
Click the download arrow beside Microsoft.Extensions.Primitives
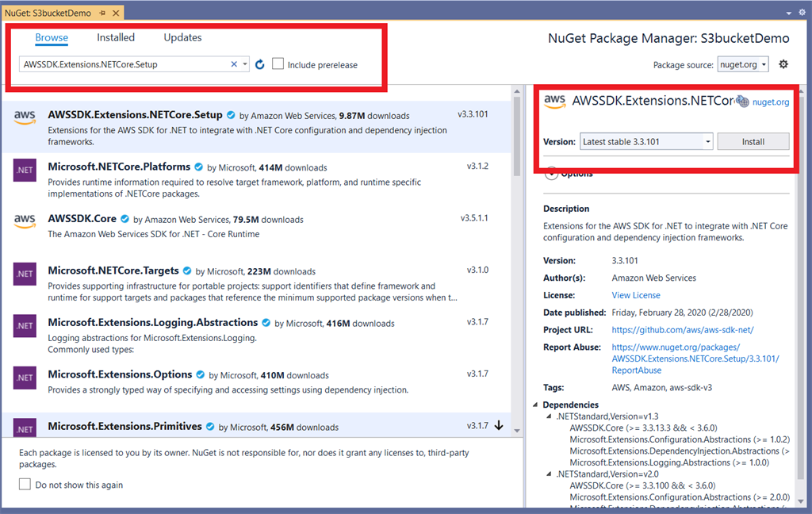[500, 425]
